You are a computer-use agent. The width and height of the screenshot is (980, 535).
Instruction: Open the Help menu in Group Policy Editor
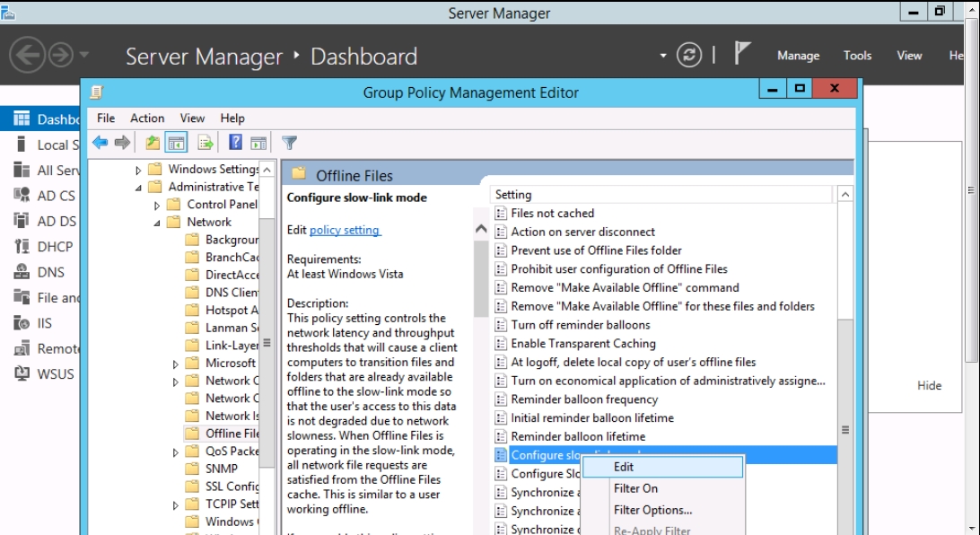click(x=232, y=118)
